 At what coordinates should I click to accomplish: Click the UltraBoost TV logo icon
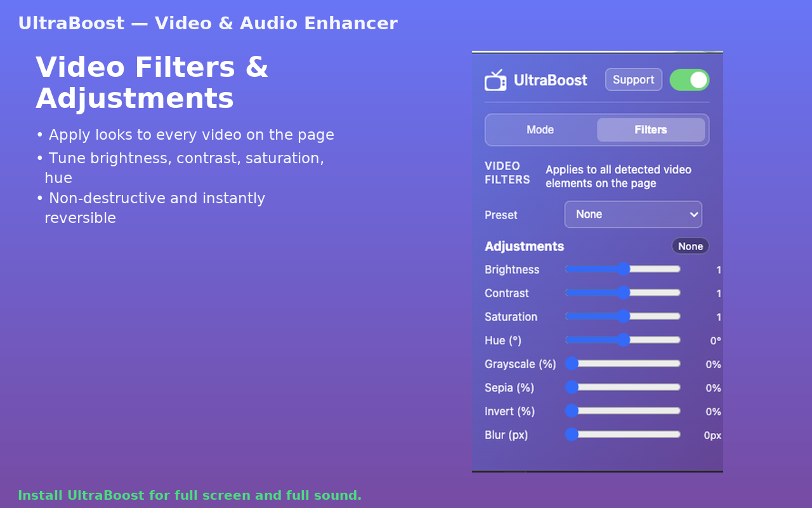pyautogui.click(x=495, y=80)
